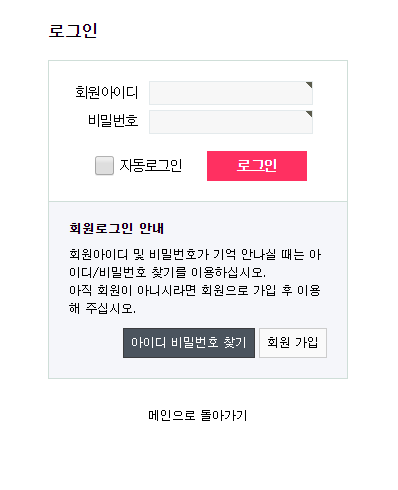398x490 pixels.
Task: Click the corner marker in 회원아이디 field
Action: tap(309, 85)
